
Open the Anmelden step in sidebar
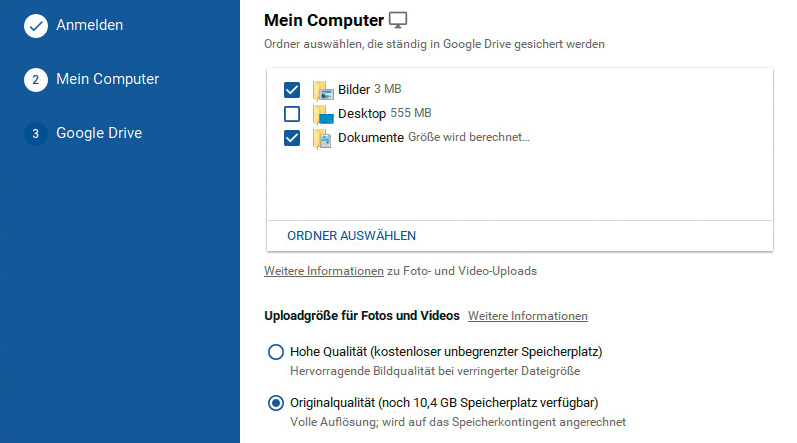(x=89, y=26)
